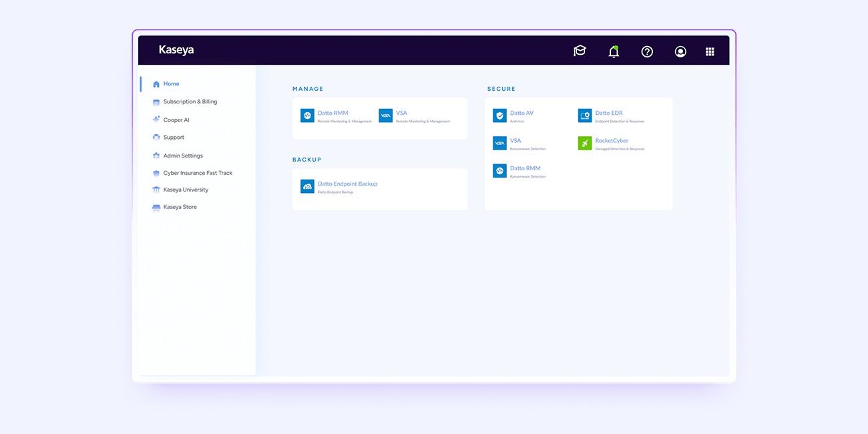Launch VSA Remote Monitoring under Manage
Viewport: 868px width, 434px height.
coord(401,114)
